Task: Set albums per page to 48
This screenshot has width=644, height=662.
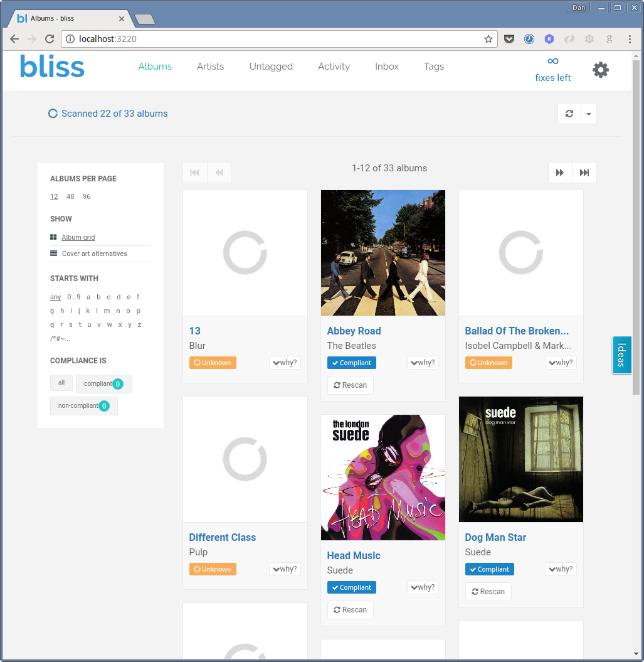Action: click(x=70, y=197)
